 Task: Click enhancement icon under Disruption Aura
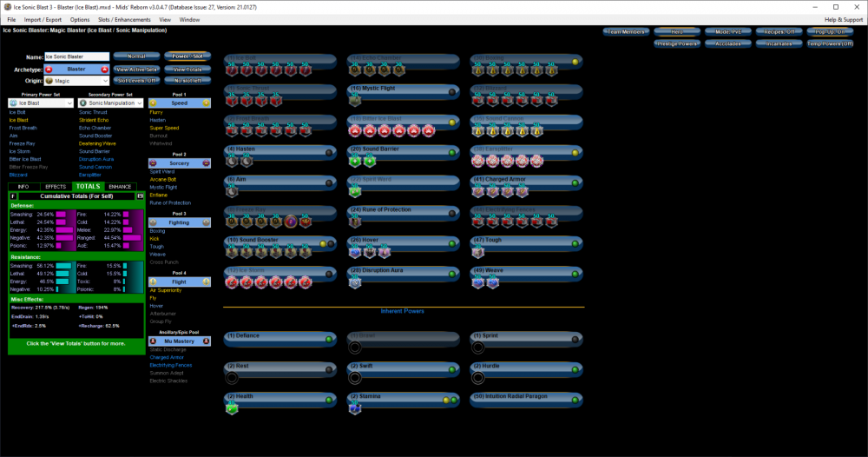pos(355,282)
